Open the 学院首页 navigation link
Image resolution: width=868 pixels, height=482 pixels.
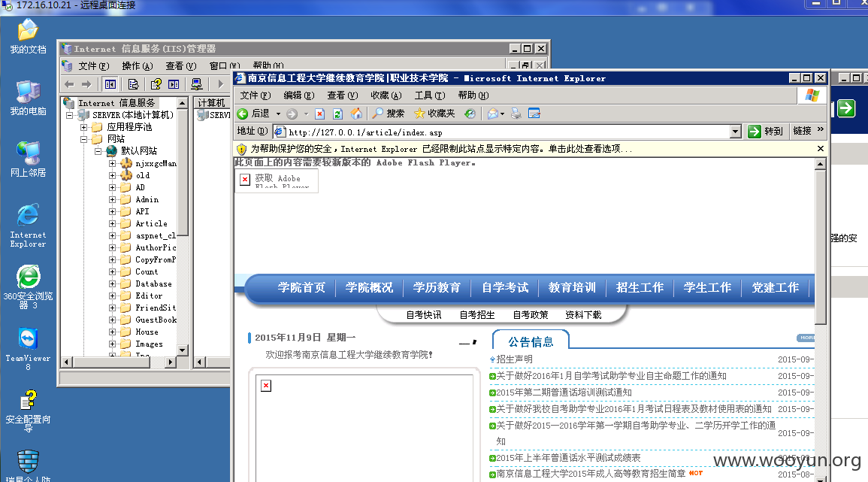click(x=301, y=287)
